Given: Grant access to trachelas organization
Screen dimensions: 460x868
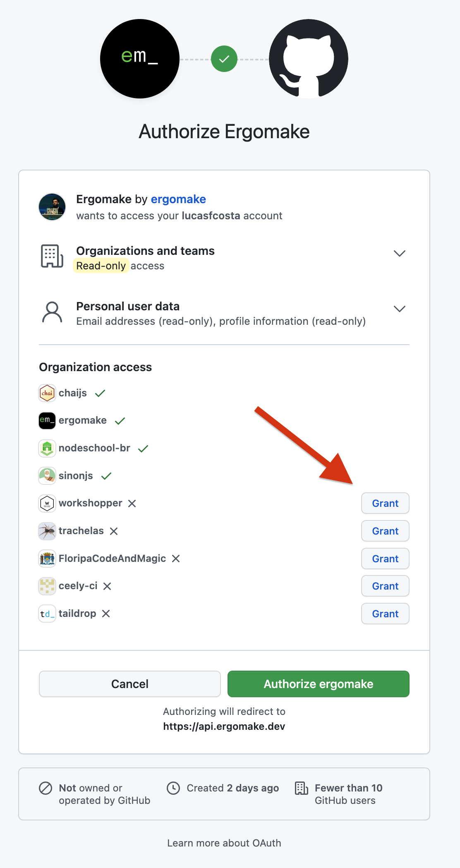Looking at the screenshot, I should [385, 531].
